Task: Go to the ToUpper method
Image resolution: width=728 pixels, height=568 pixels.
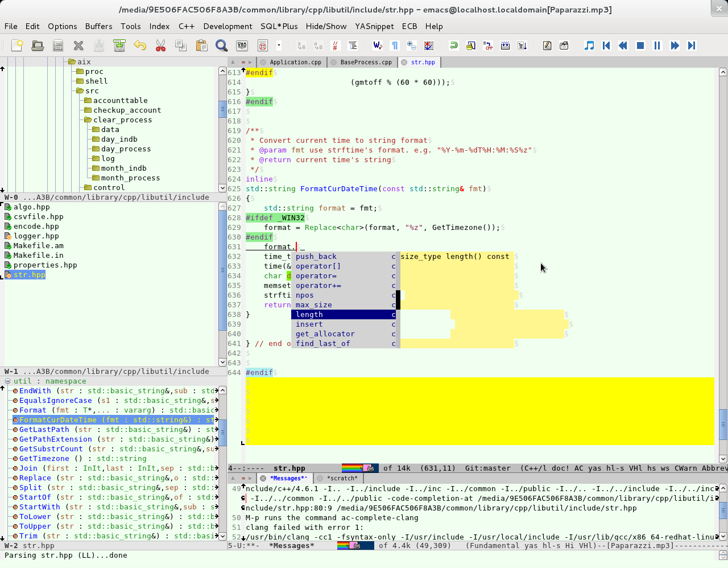Action: pyautogui.click(x=35, y=526)
